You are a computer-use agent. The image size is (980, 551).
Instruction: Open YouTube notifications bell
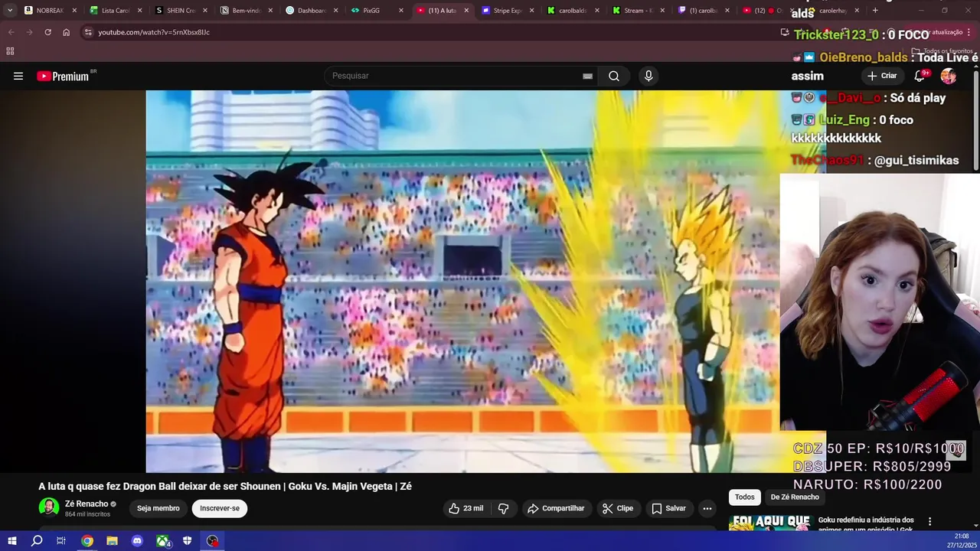point(920,76)
